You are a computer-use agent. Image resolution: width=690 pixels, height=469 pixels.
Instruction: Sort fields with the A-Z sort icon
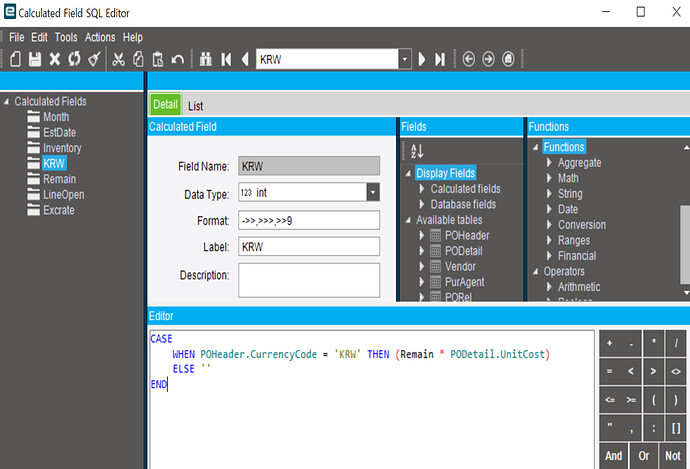(x=418, y=151)
